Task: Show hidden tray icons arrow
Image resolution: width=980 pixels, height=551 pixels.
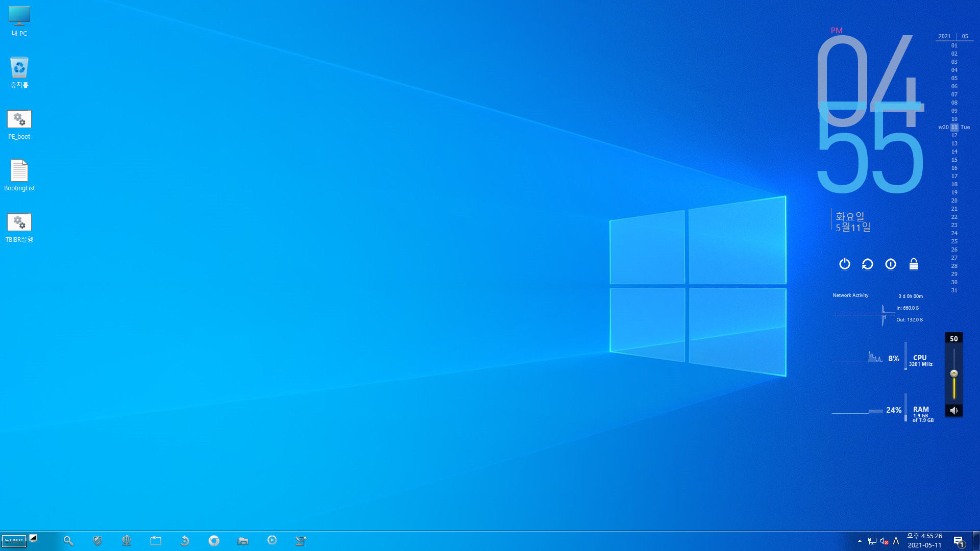Action: (x=860, y=541)
